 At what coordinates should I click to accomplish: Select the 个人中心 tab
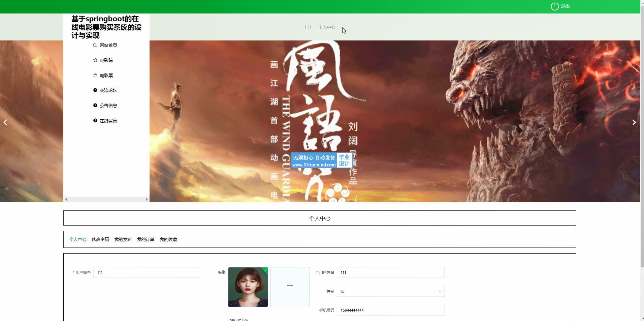[x=78, y=239]
